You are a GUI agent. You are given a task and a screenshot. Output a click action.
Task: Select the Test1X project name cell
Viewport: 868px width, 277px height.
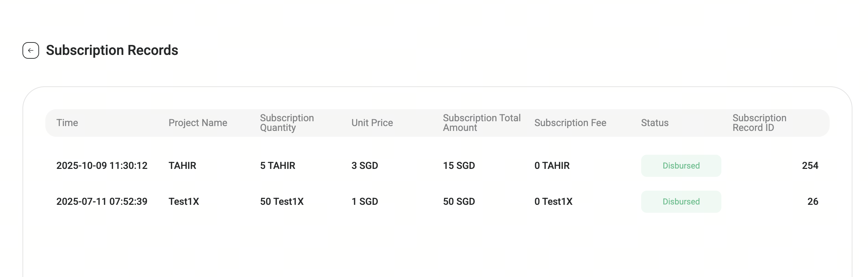(184, 202)
